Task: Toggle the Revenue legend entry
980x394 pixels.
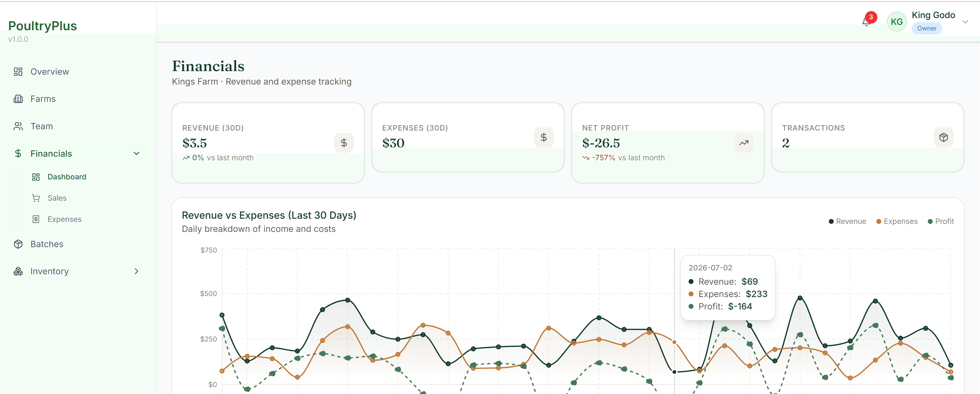Action: (847, 222)
